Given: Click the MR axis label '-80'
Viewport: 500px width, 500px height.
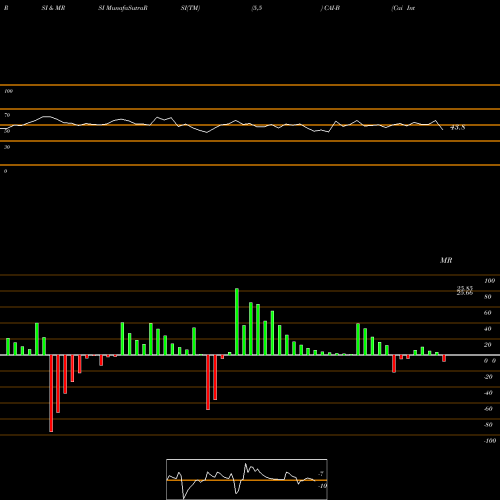Looking at the screenshot, I should [488, 425].
